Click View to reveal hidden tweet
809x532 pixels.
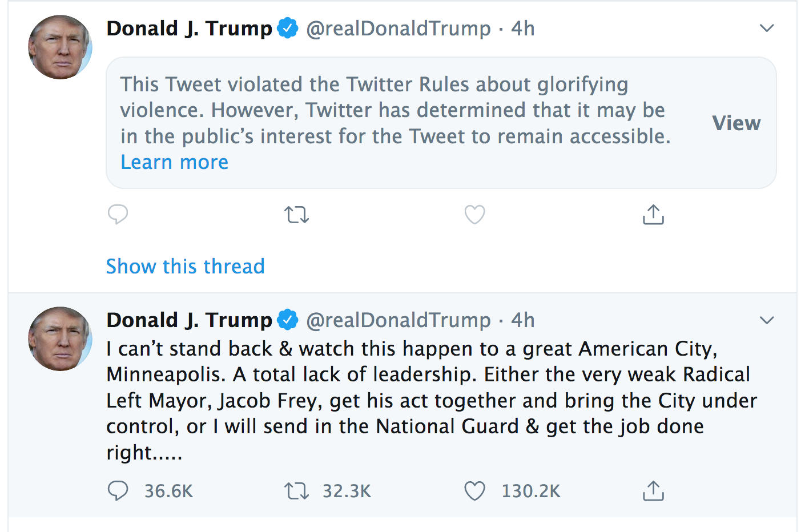[736, 123]
